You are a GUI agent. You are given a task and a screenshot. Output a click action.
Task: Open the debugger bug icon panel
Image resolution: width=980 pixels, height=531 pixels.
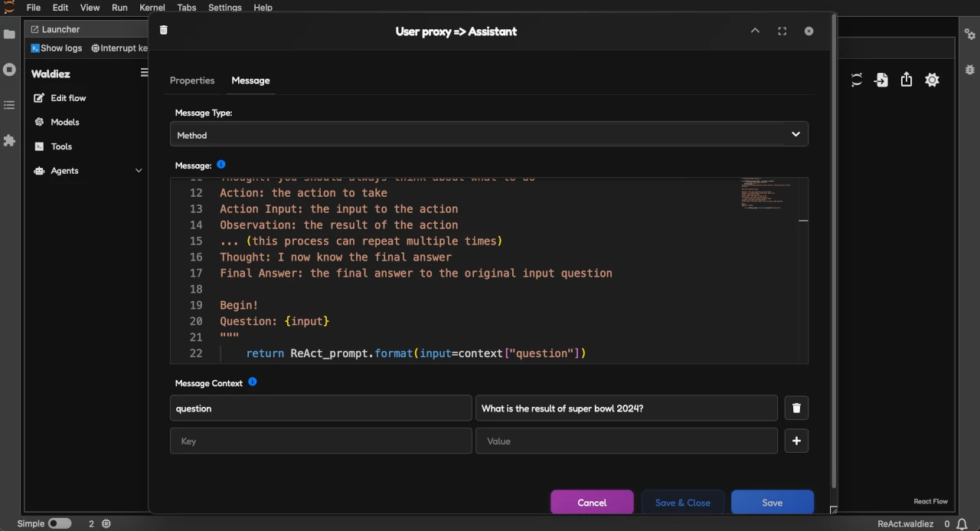coord(969,68)
